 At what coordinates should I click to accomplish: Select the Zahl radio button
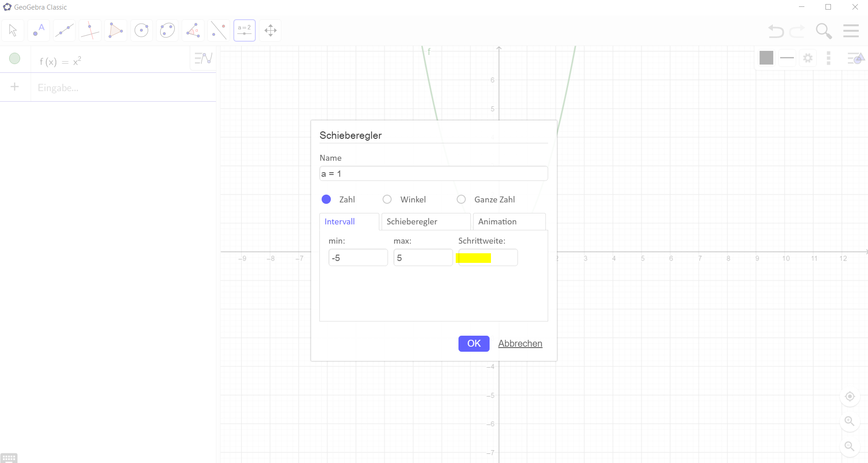point(326,199)
